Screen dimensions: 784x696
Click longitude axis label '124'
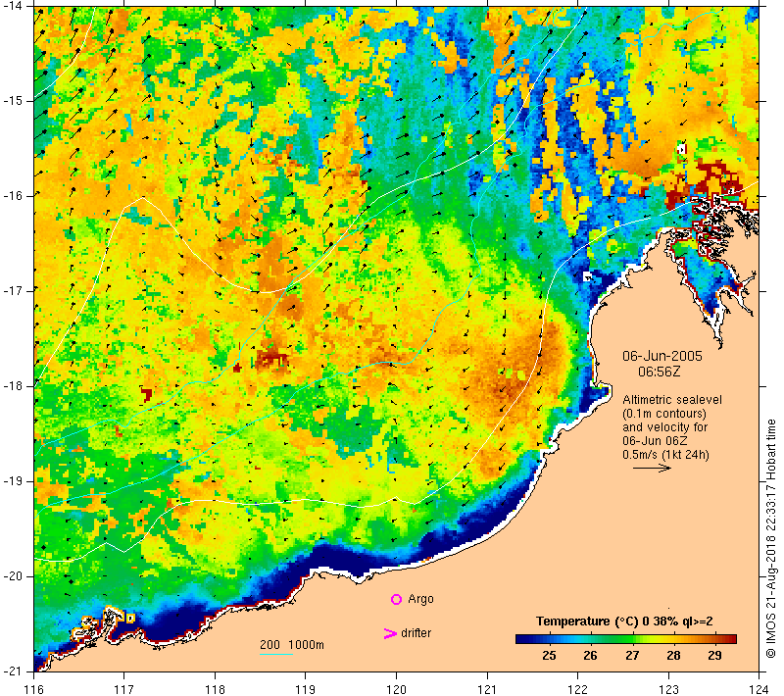759,689
